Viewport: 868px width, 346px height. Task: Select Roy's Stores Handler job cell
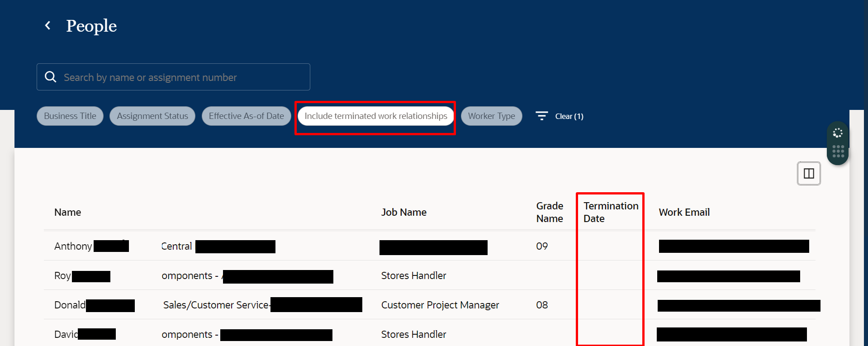(414, 275)
